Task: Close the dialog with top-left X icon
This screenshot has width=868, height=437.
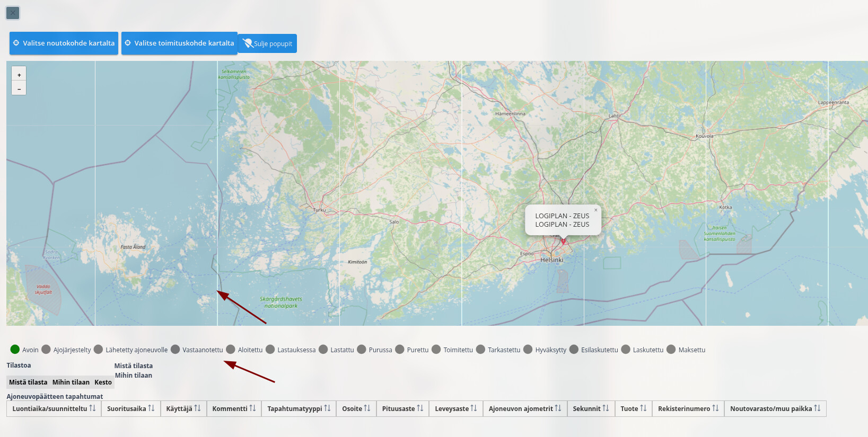Action: click(x=13, y=13)
